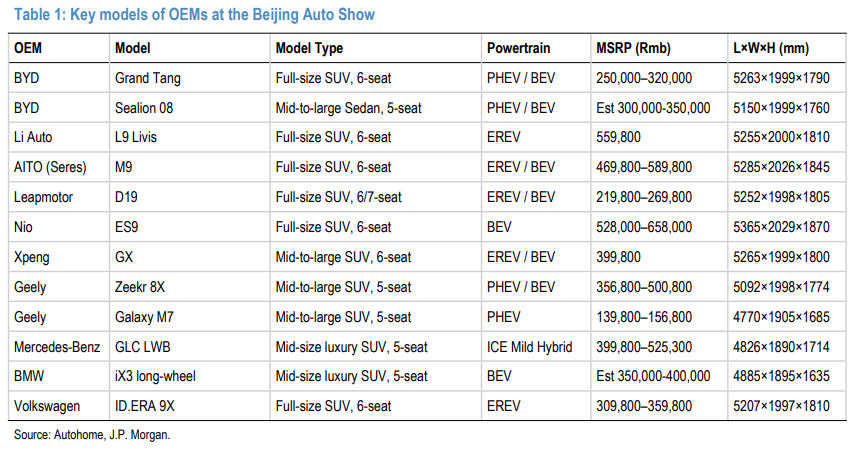The width and height of the screenshot is (856, 461).
Task: Click the Source: Autohome, J.P. Morgan text
Action: click(x=93, y=436)
